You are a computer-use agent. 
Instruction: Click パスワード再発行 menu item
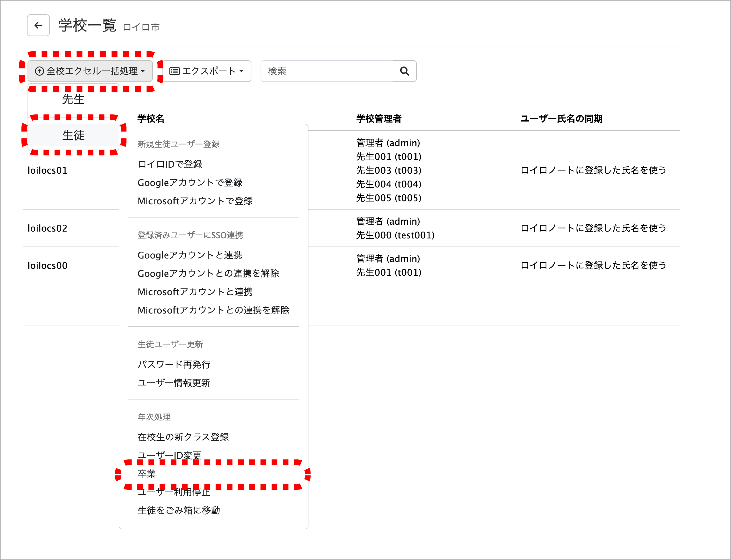pyautogui.click(x=174, y=365)
